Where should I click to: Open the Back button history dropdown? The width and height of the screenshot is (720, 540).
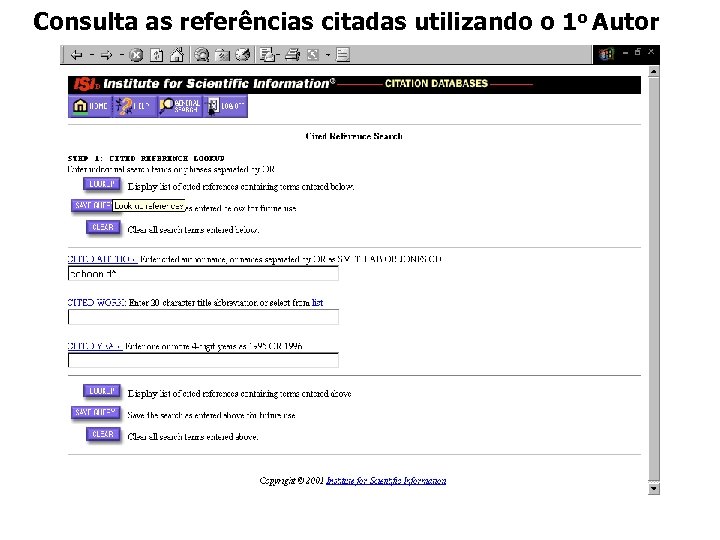coord(91,55)
